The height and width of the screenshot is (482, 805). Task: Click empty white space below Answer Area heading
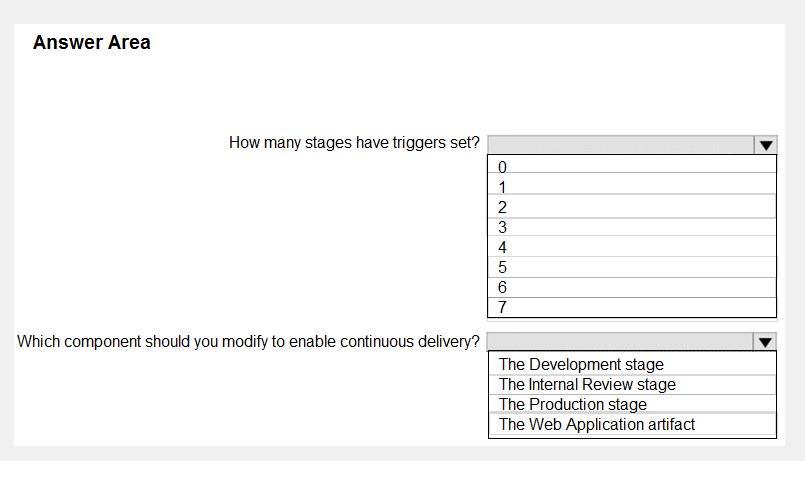tap(257, 92)
